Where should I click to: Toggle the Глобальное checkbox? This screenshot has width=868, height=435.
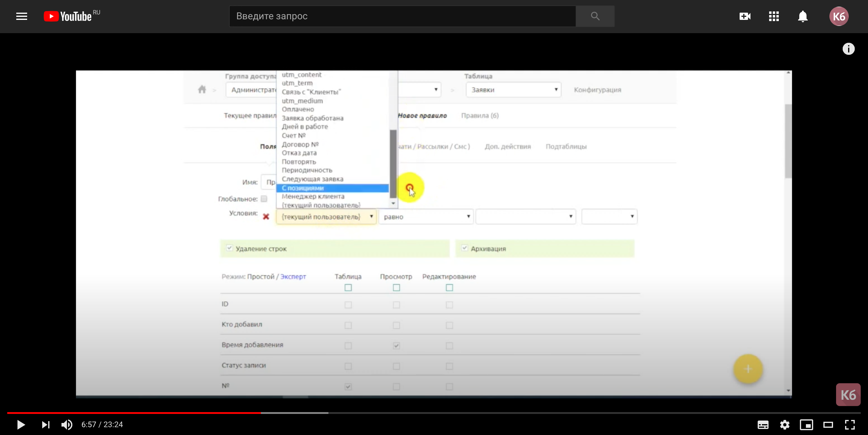(x=264, y=199)
